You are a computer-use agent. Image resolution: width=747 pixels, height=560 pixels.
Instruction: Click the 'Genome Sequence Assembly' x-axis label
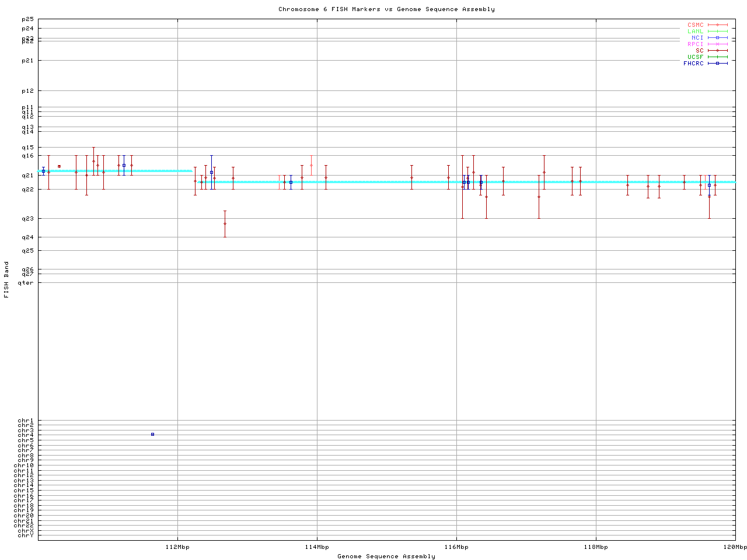386,556
